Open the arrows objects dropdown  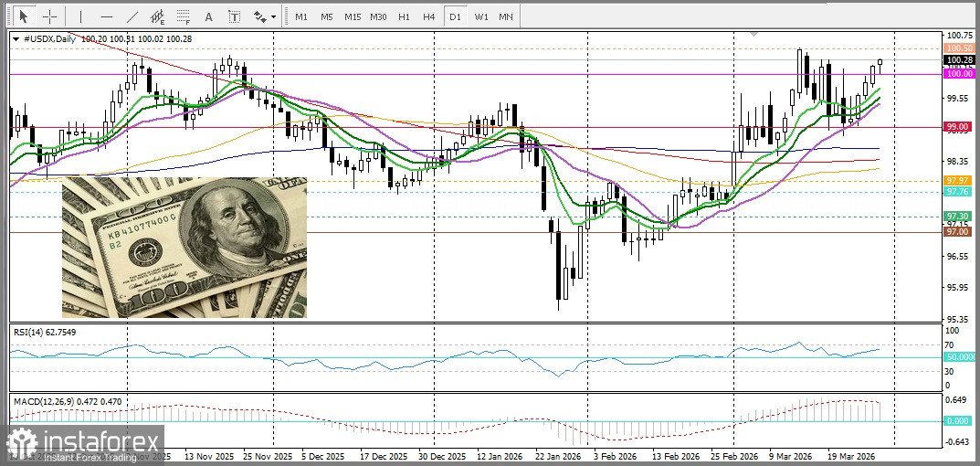point(265,16)
